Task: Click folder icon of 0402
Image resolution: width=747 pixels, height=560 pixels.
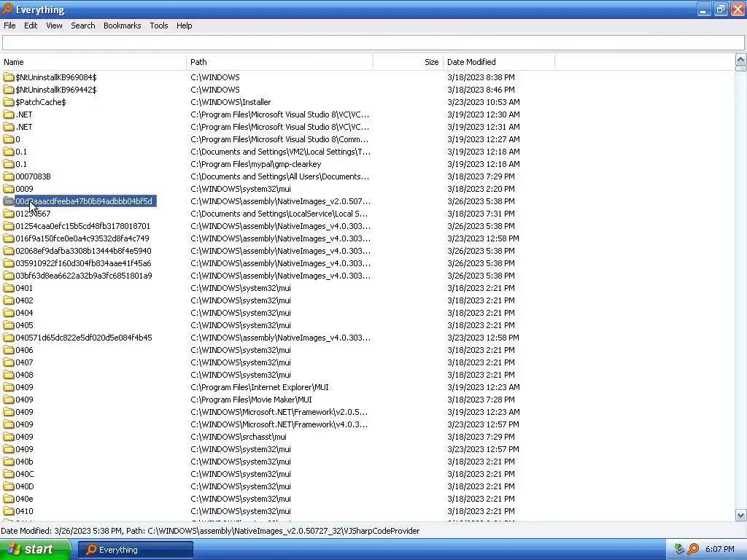Action: coord(9,300)
